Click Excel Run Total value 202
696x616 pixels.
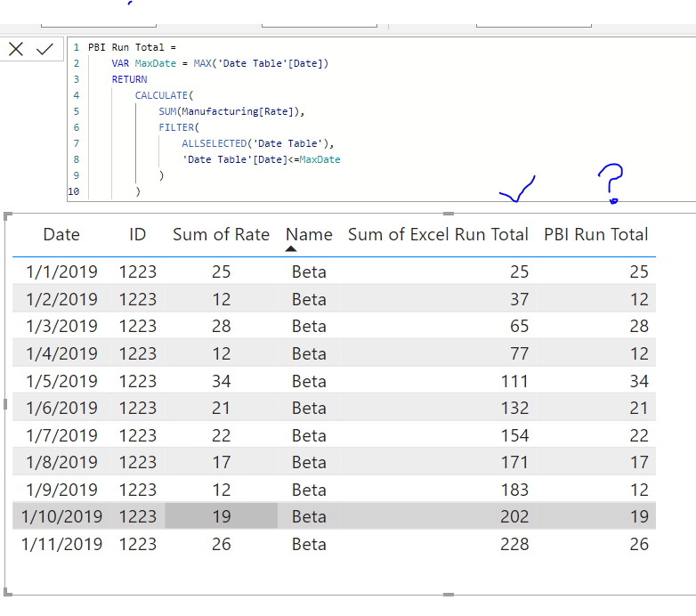[x=515, y=516]
